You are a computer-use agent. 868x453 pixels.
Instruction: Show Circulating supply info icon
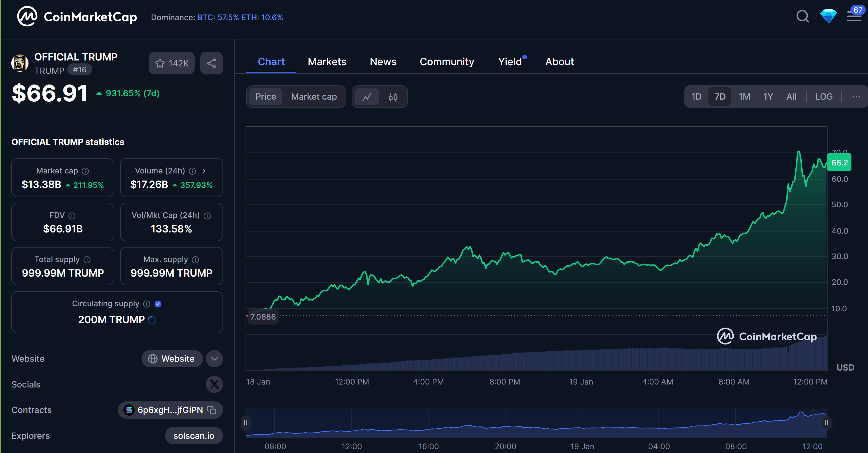147,304
